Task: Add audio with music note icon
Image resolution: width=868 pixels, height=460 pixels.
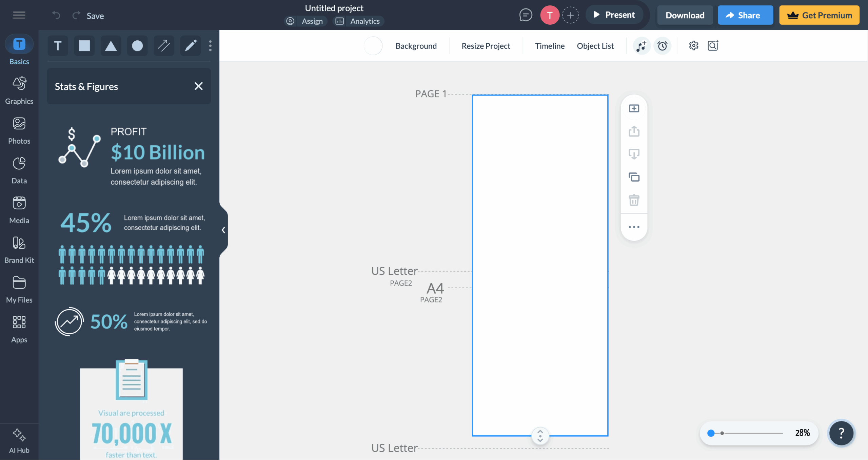Action: (x=641, y=46)
